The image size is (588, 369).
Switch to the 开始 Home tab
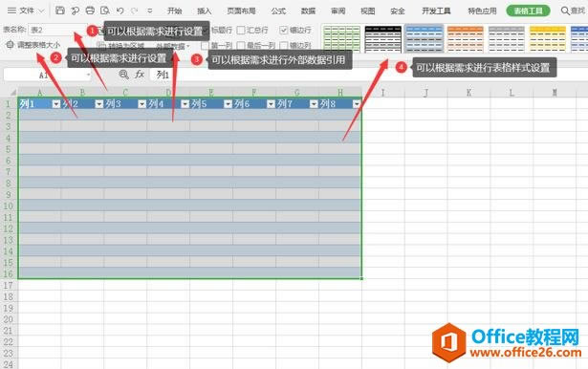point(174,11)
